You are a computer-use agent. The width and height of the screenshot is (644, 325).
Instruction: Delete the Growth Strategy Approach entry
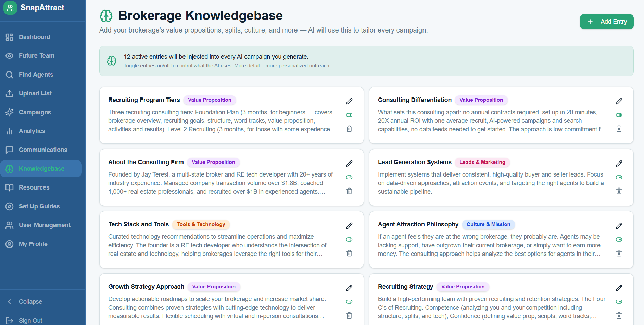pyautogui.click(x=349, y=315)
